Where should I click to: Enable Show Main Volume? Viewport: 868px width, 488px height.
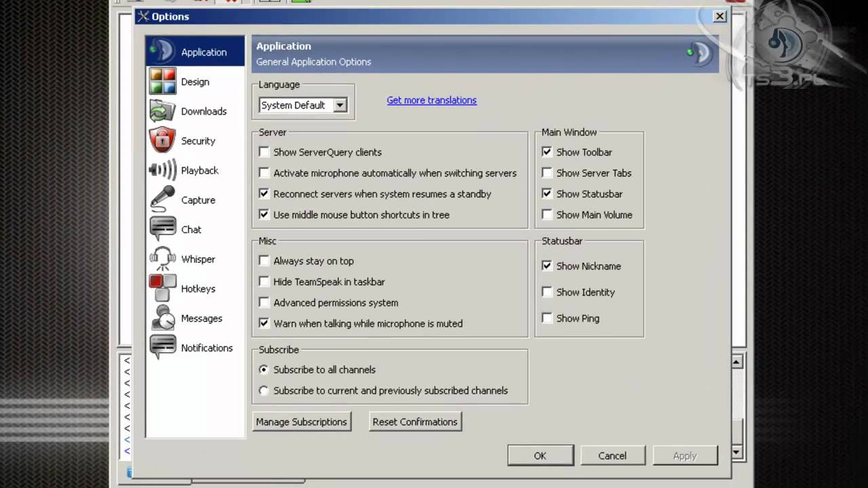547,215
